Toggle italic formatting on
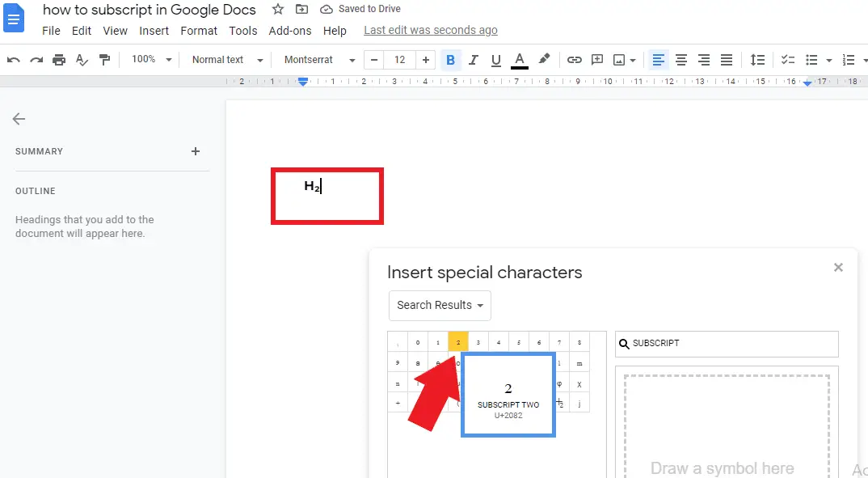 (x=474, y=59)
